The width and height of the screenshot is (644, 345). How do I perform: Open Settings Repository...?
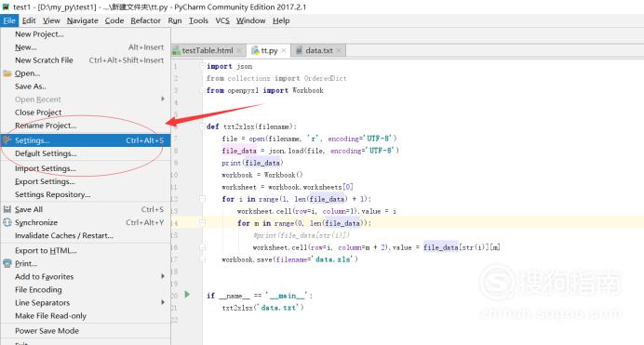[86, 194]
